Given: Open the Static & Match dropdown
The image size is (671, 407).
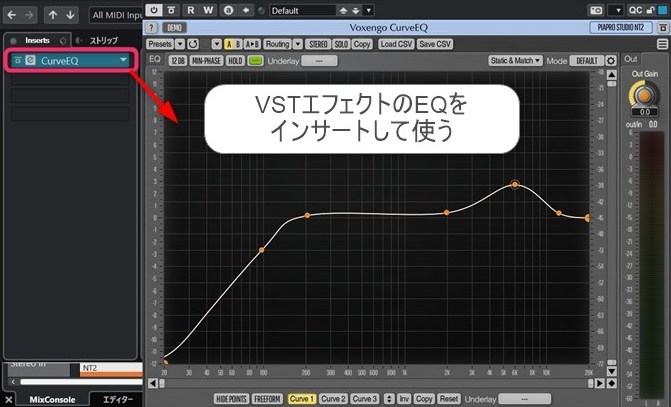Looking at the screenshot, I should click(515, 61).
